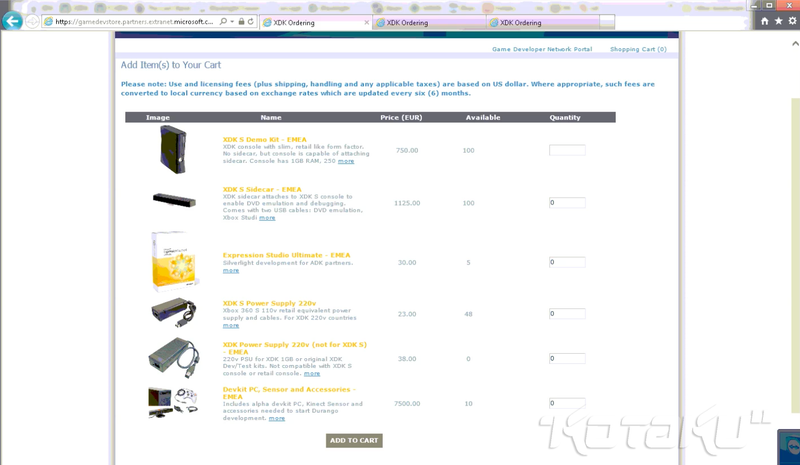Refresh the page with the reload icon
Screen dimensions: 800x465
[251, 22]
